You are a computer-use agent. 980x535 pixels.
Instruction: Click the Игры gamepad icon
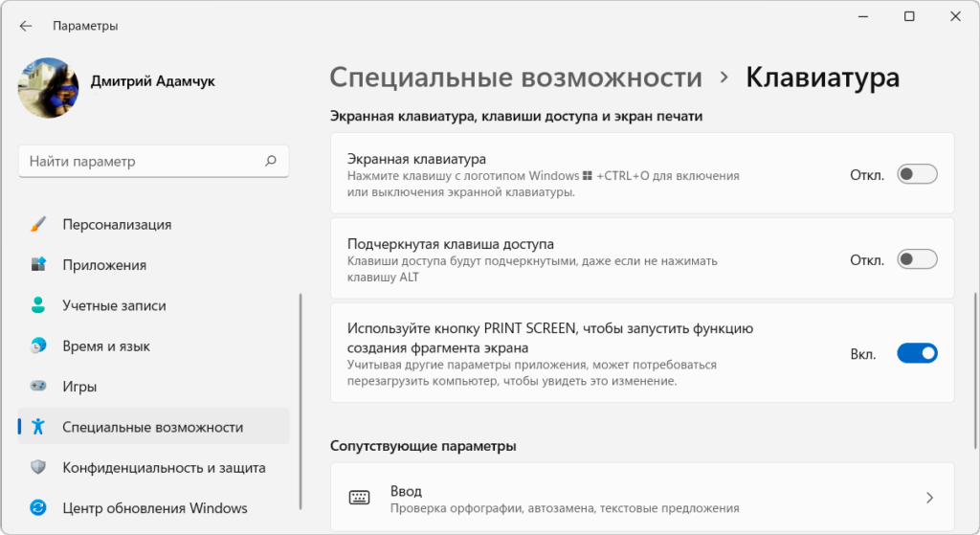(38, 387)
